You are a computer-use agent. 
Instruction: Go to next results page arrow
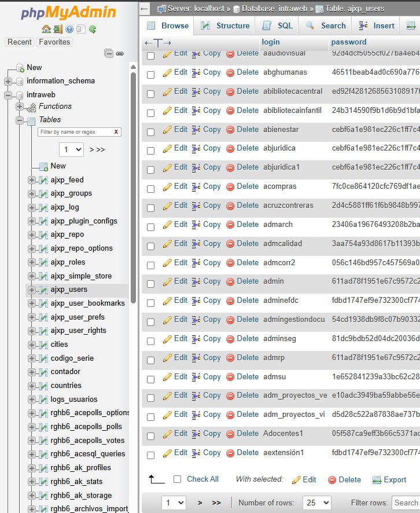pyautogui.click(x=200, y=503)
